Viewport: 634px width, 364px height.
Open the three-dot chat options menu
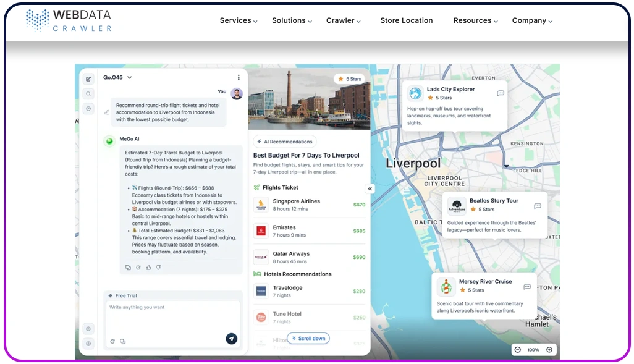click(239, 77)
